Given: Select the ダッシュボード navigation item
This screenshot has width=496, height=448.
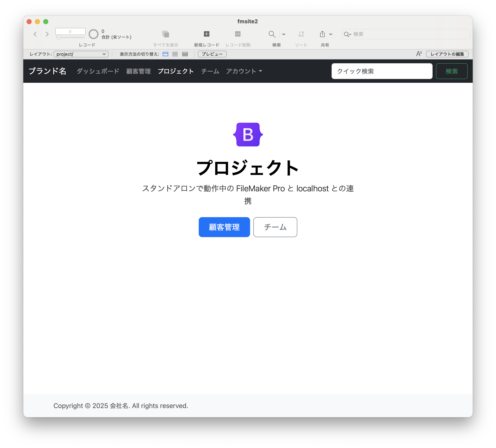Looking at the screenshot, I should tap(98, 71).
